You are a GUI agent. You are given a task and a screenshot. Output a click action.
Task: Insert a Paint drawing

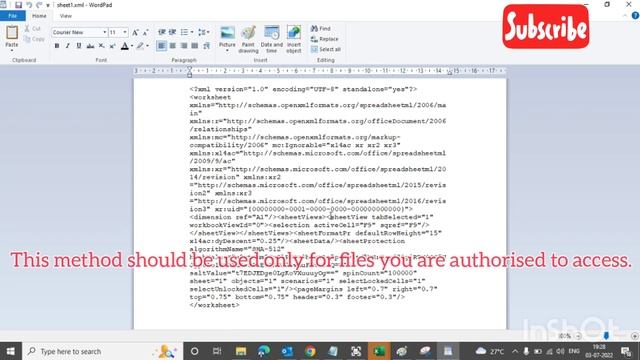click(x=248, y=39)
